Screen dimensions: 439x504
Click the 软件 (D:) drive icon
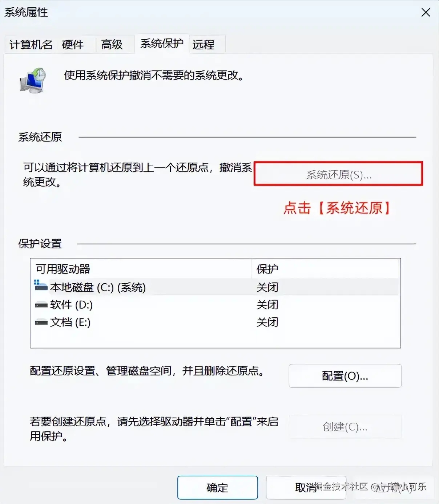tap(41, 305)
